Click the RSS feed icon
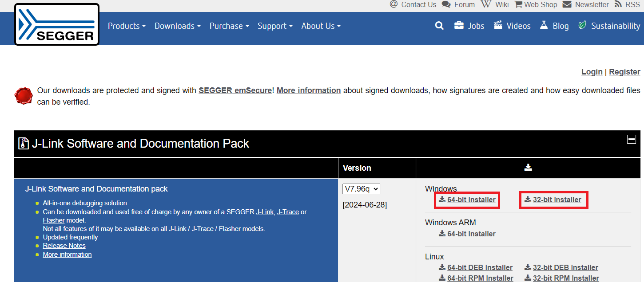 (x=618, y=4)
